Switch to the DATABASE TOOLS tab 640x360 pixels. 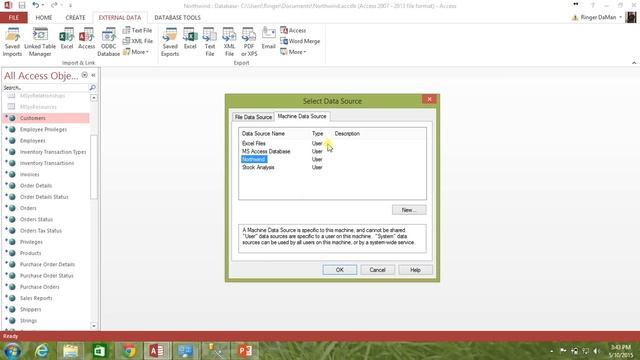pyautogui.click(x=177, y=18)
